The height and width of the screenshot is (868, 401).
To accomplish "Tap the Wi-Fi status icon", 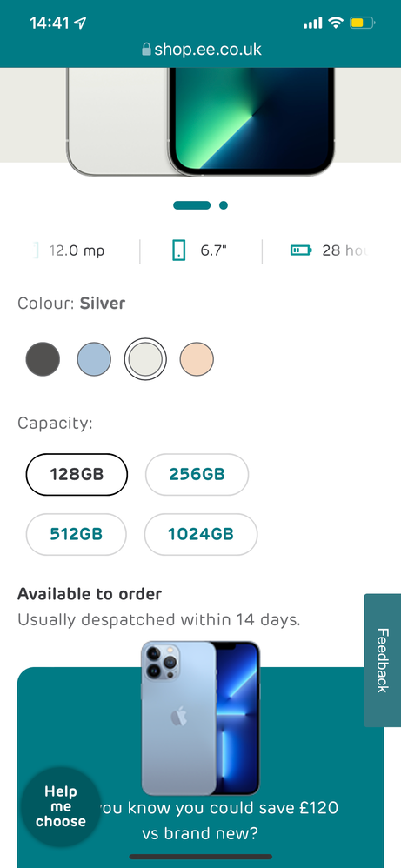I will pos(335,23).
